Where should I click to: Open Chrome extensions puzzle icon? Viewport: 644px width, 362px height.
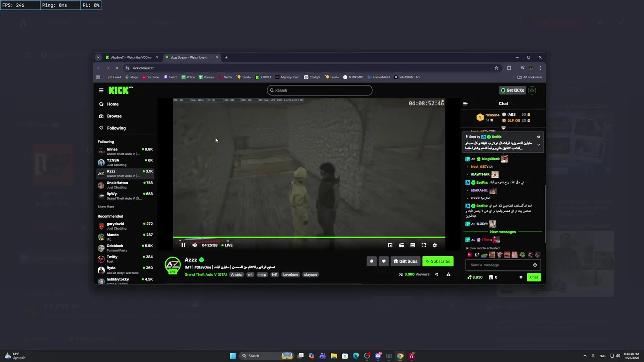(x=509, y=68)
